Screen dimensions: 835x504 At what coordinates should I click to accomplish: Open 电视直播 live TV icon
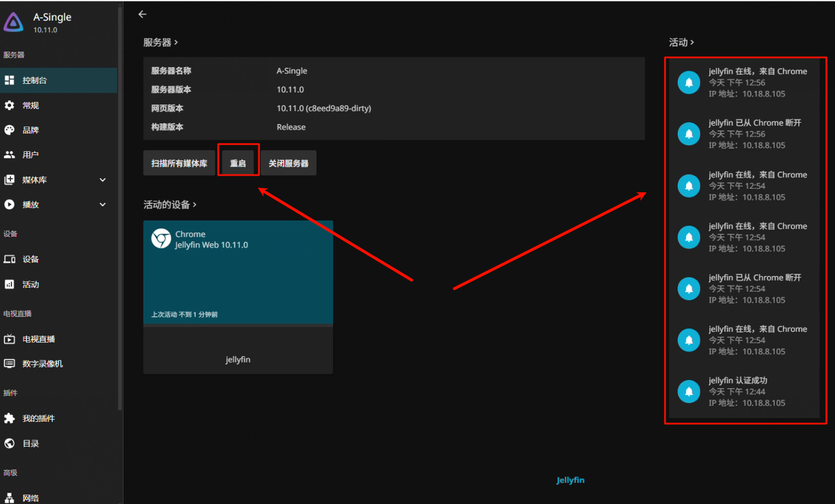click(9, 339)
